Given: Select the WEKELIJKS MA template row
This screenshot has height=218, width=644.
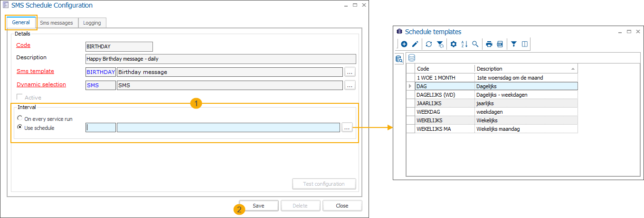Looking at the screenshot, I should (444, 129).
